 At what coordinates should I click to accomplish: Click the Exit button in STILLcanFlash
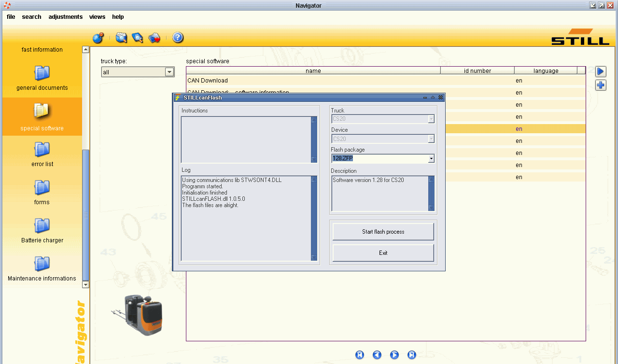[383, 253]
